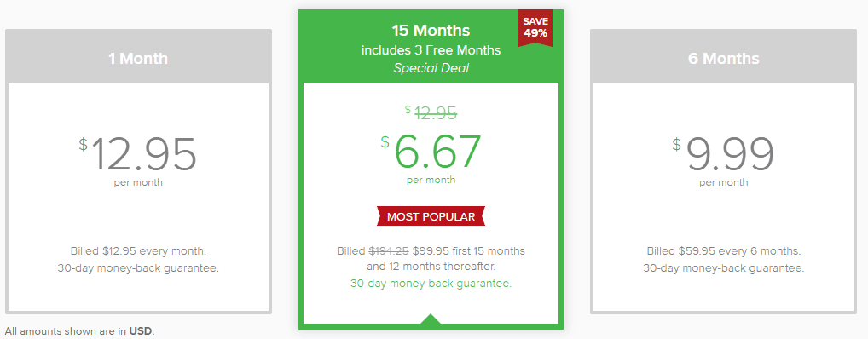Screen dimensions: 868x339
Task: Click the SAVE 49% ribbon badge
Action: pos(535,28)
